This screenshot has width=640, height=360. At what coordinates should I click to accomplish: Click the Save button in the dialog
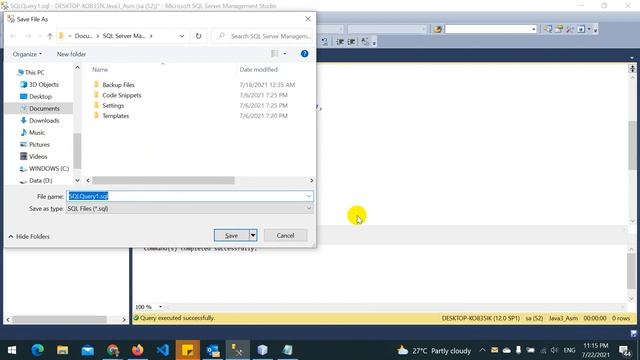[231, 236]
